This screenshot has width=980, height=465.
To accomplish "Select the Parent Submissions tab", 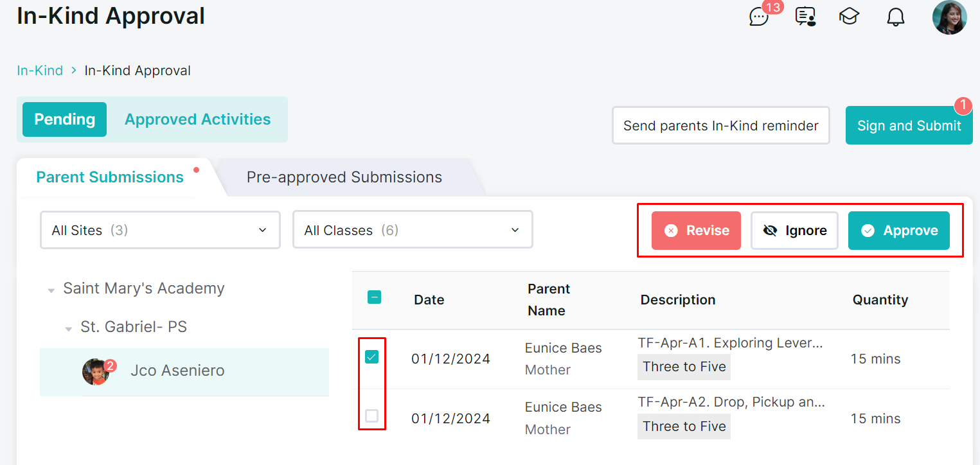I will [110, 177].
